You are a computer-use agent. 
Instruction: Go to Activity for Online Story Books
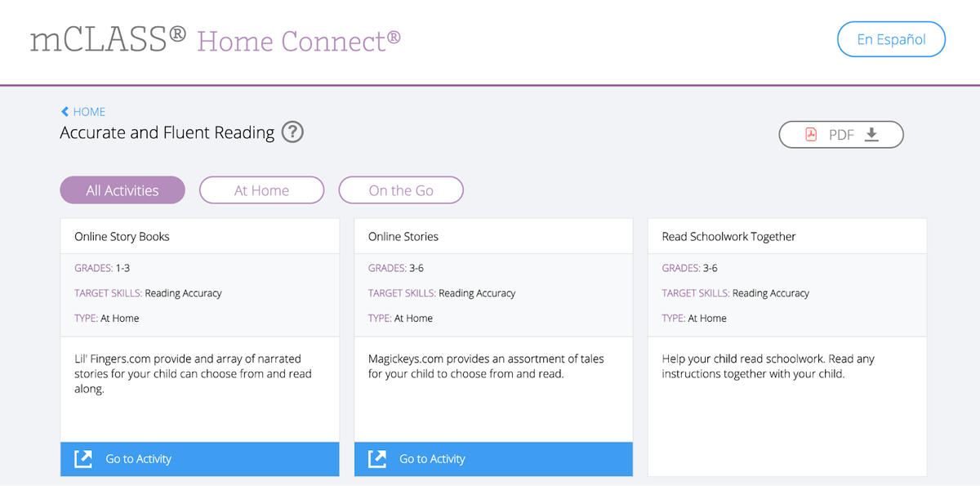(200, 459)
